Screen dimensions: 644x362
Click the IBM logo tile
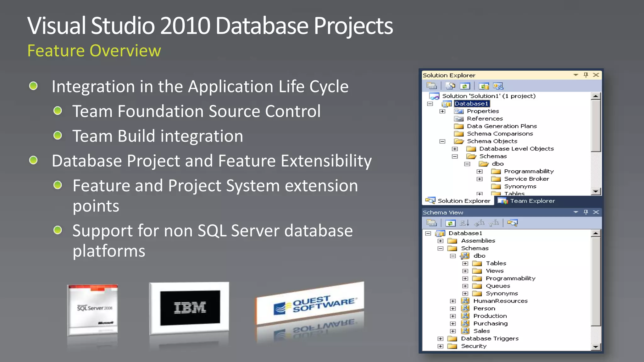(189, 308)
